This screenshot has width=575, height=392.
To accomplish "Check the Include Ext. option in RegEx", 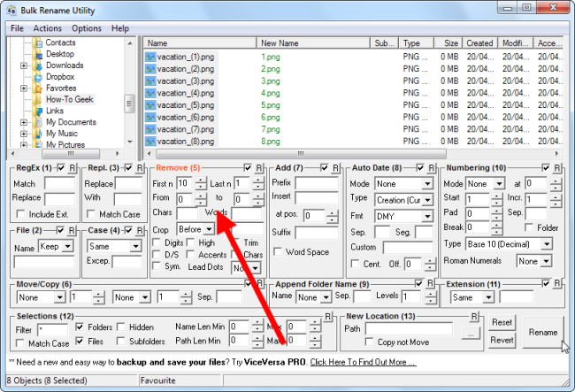I will click(21, 215).
